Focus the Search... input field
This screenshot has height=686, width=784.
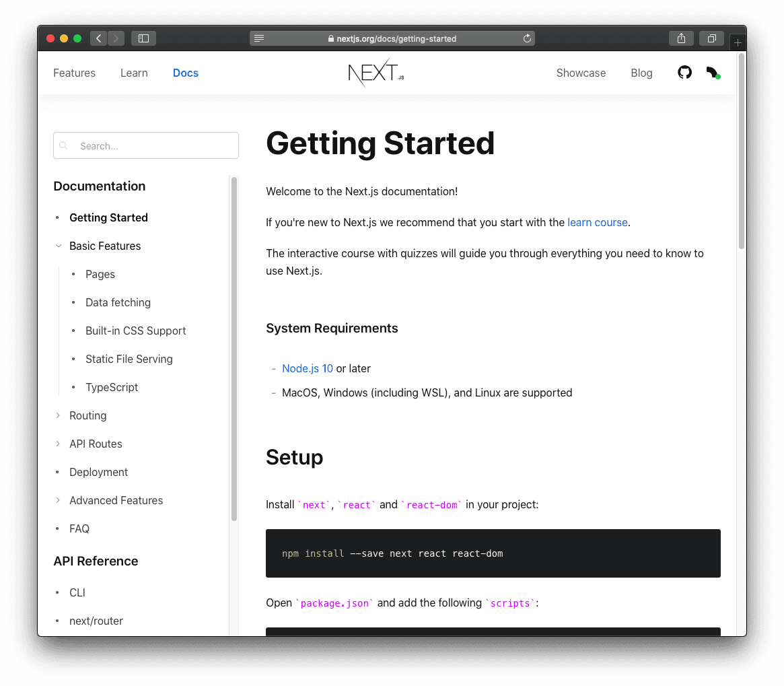146,145
